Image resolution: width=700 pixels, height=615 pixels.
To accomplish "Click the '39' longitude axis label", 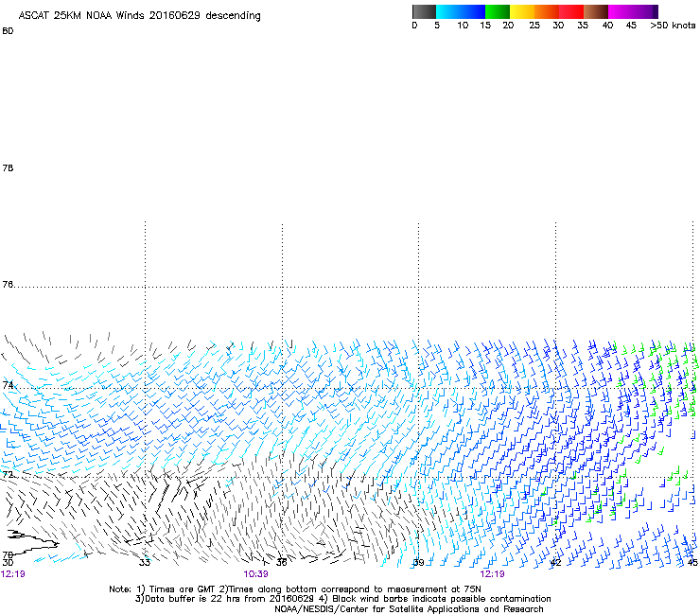I will coord(418,563).
